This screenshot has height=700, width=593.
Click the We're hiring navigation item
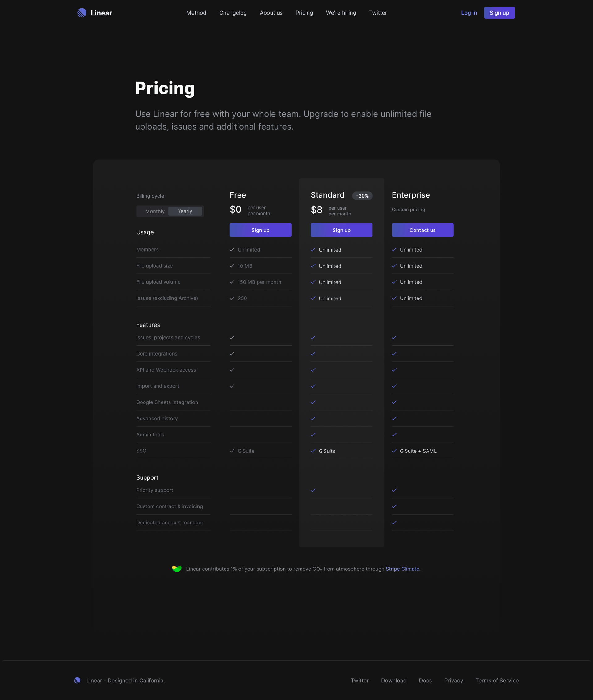341,12
